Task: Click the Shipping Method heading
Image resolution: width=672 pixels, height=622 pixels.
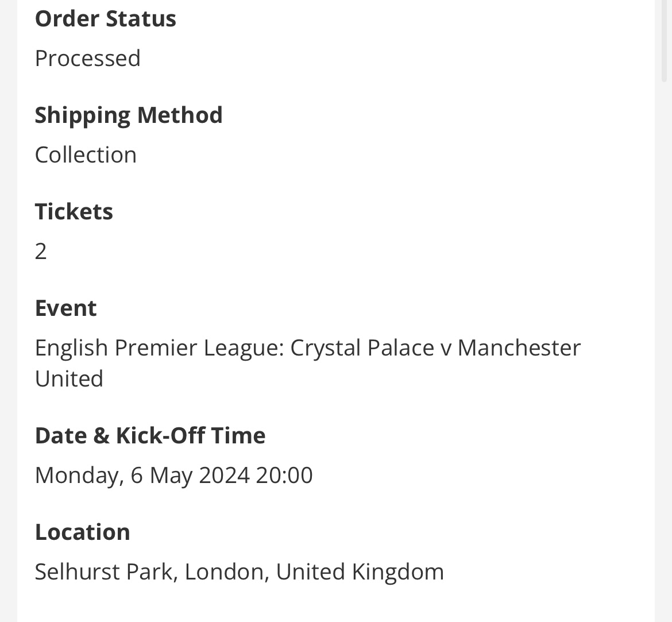Action: coord(129,115)
